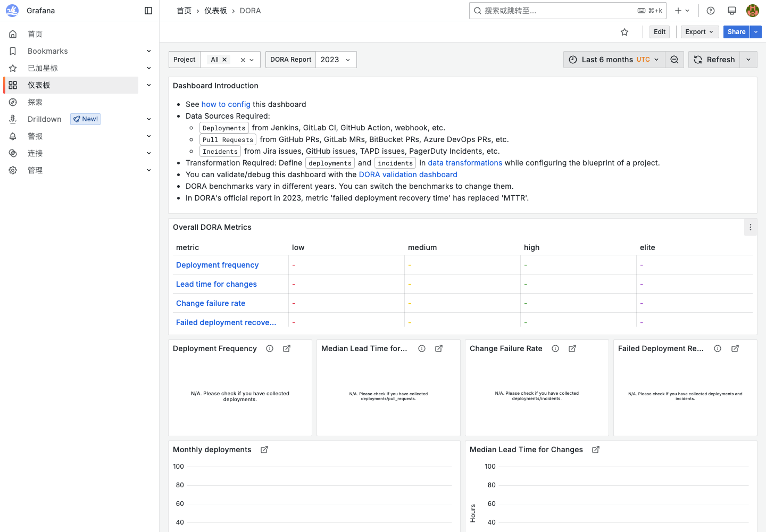The image size is (766, 532).
Task: Expand the 警报 section
Action: [149, 136]
